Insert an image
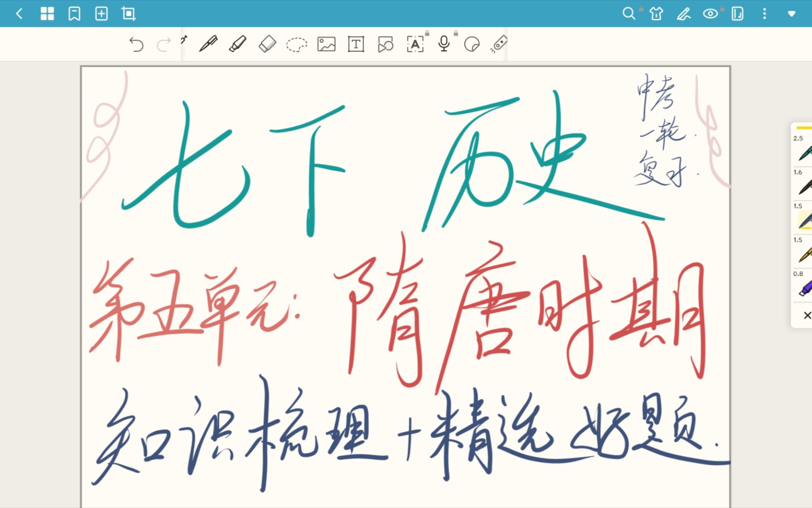Image resolution: width=812 pixels, height=508 pixels. pos(326,44)
